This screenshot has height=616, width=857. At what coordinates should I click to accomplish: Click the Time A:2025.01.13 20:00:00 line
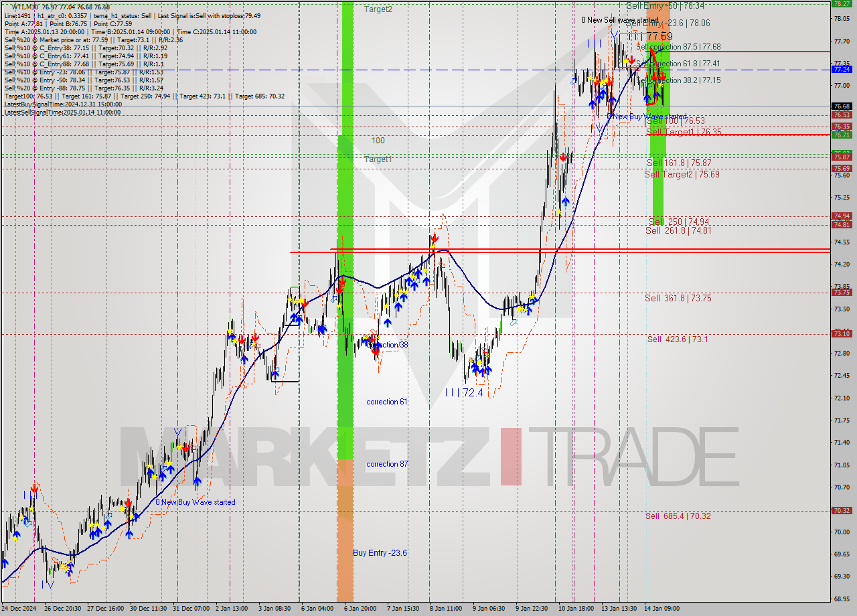coord(131,32)
